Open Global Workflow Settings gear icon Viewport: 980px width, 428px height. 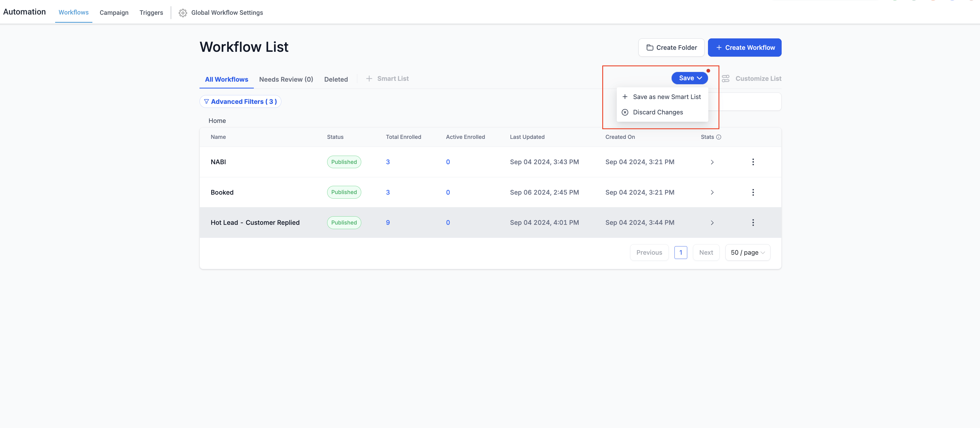tap(182, 13)
